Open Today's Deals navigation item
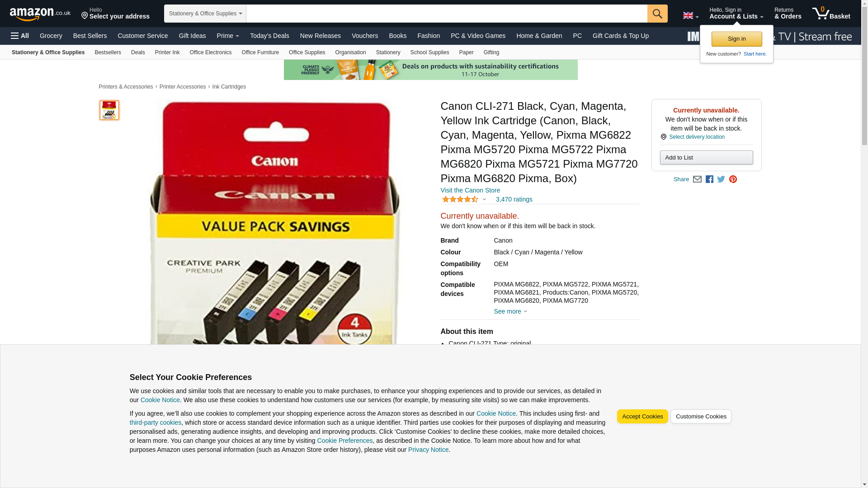Viewport: 868px width, 488px height. click(269, 36)
